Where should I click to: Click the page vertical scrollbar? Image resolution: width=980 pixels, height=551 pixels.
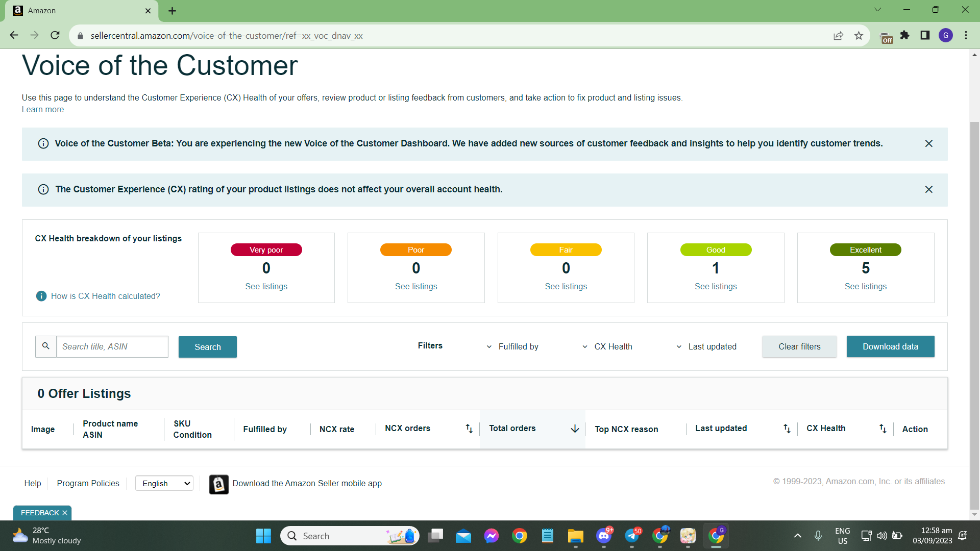pyautogui.click(x=974, y=315)
